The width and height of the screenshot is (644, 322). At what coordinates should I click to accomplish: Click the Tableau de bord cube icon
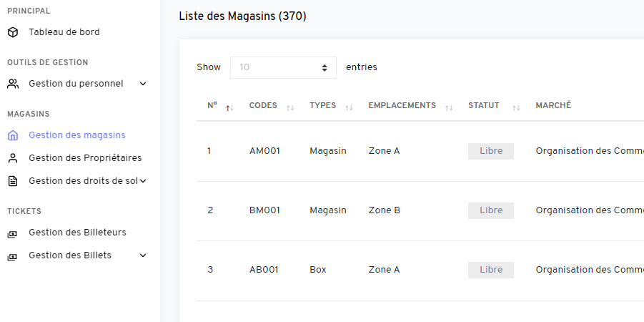[x=13, y=32]
